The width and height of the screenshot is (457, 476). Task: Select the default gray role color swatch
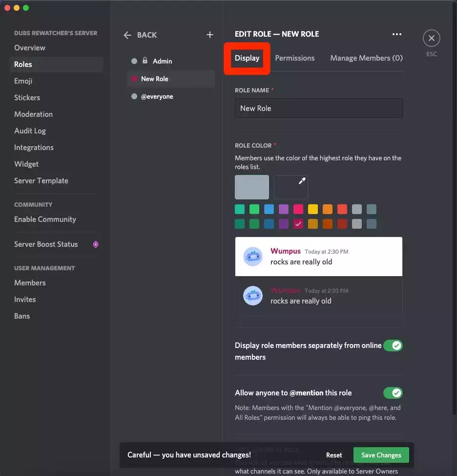click(x=252, y=187)
